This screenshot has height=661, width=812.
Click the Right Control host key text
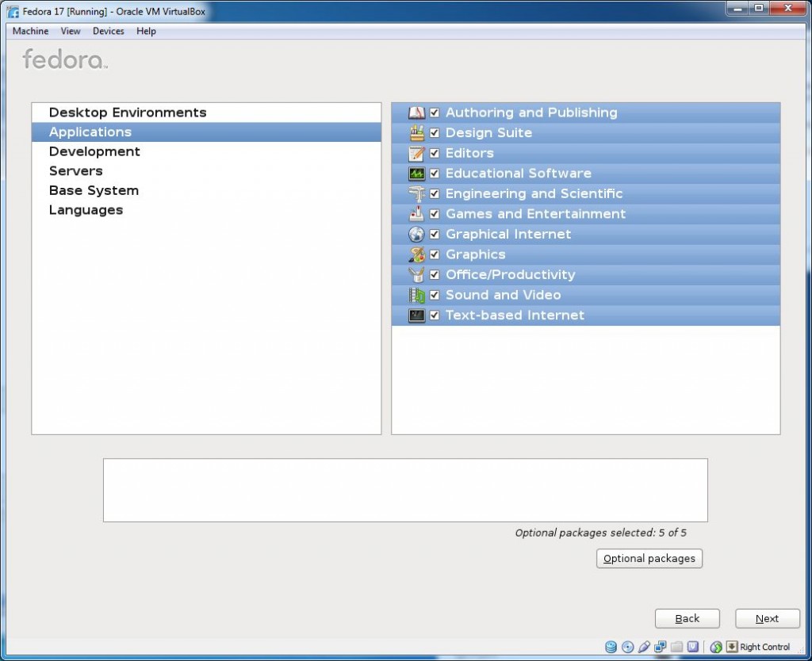tap(764, 647)
